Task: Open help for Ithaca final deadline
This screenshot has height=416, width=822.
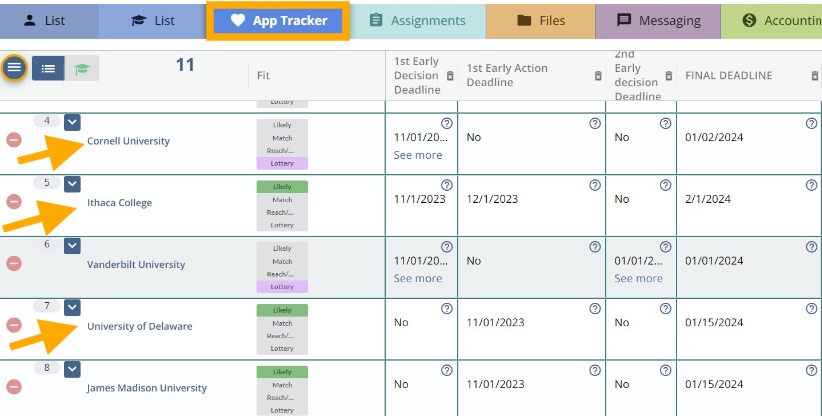Action: click(x=812, y=185)
